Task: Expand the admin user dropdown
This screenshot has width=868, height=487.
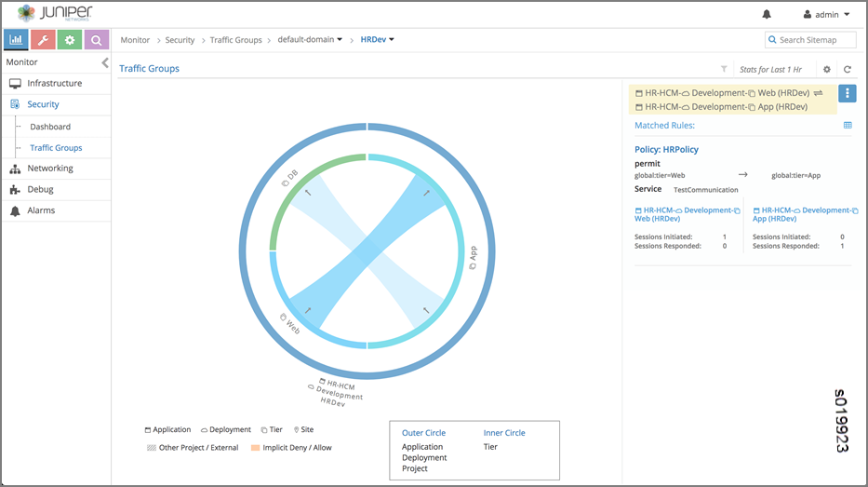Action: (826, 15)
